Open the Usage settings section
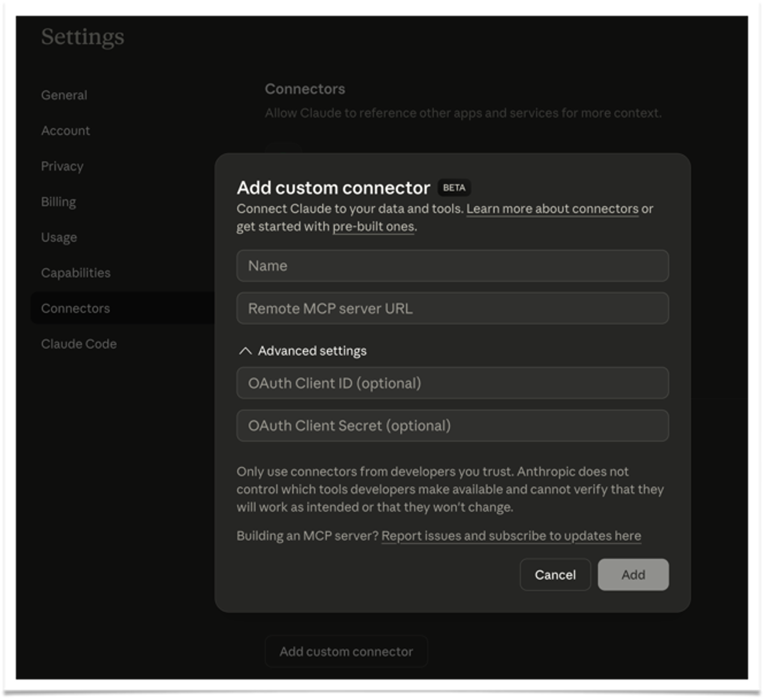 coord(59,237)
